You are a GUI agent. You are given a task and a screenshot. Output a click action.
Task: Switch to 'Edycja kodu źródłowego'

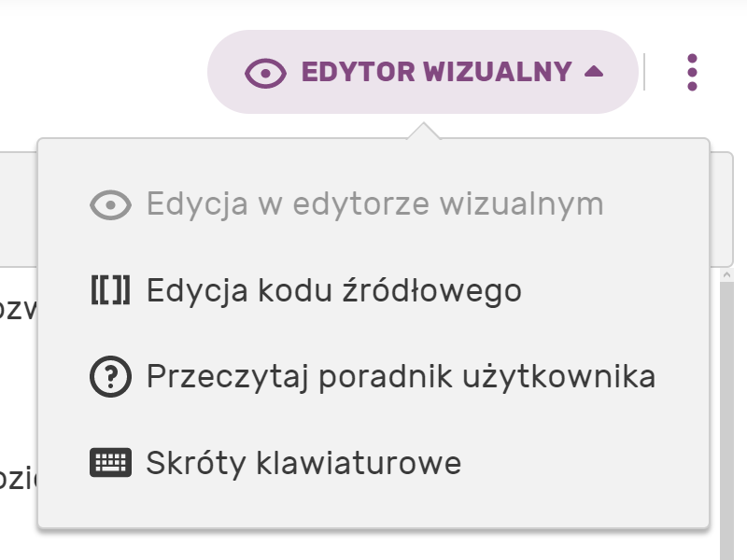pyautogui.click(x=333, y=291)
